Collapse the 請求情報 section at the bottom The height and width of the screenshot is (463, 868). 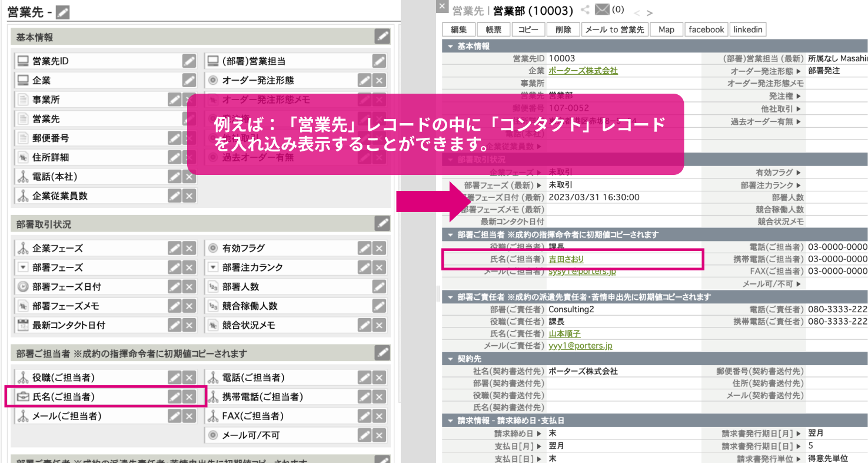(x=451, y=420)
